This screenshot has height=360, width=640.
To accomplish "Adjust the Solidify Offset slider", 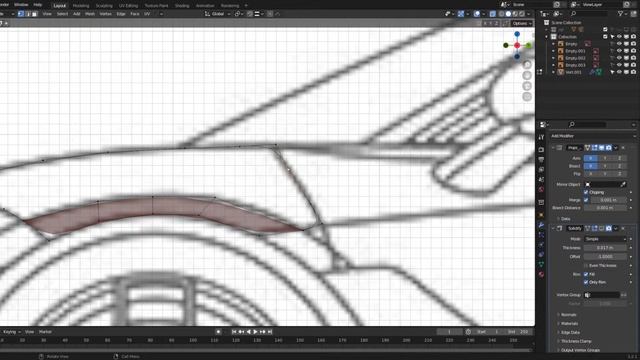I will 605,257.
